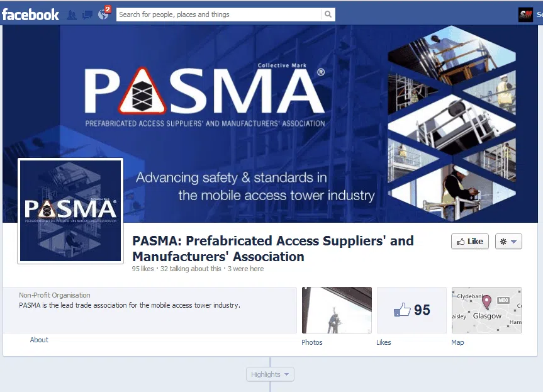This screenshot has height=392, width=543.
Task: Open the PASMA profile picture
Action: click(x=70, y=211)
